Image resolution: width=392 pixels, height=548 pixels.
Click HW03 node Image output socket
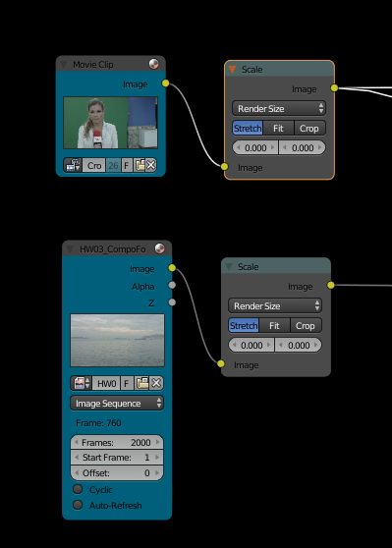[x=172, y=268]
